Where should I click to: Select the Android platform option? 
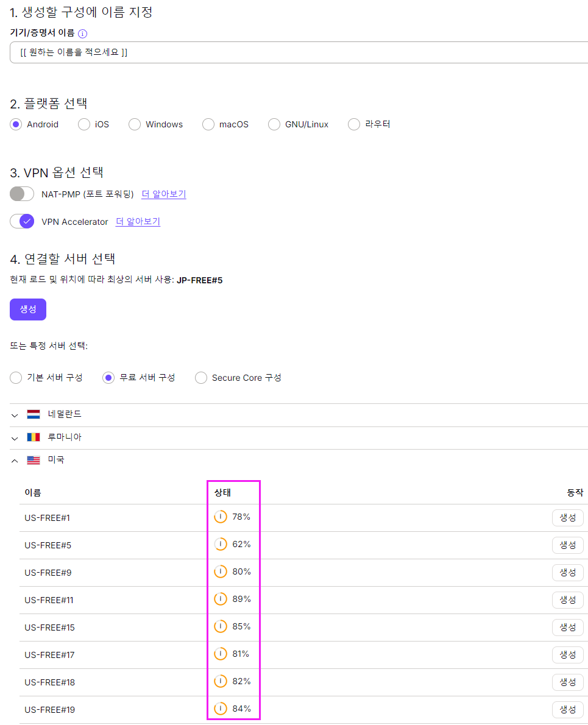pyautogui.click(x=16, y=124)
